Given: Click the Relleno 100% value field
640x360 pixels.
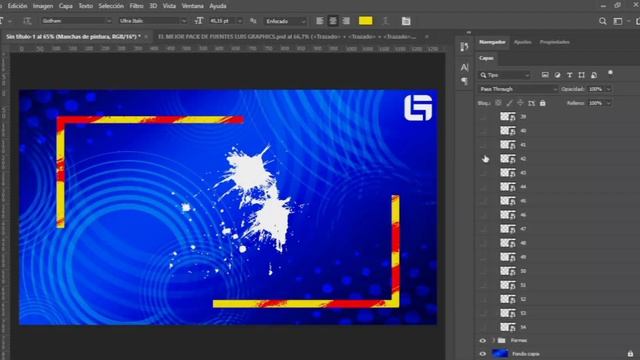Looking at the screenshot, I should pyautogui.click(x=596, y=103).
